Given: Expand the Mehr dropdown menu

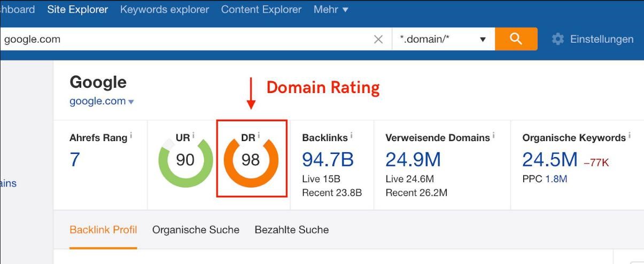Looking at the screenshot, I should pos(331,10).
